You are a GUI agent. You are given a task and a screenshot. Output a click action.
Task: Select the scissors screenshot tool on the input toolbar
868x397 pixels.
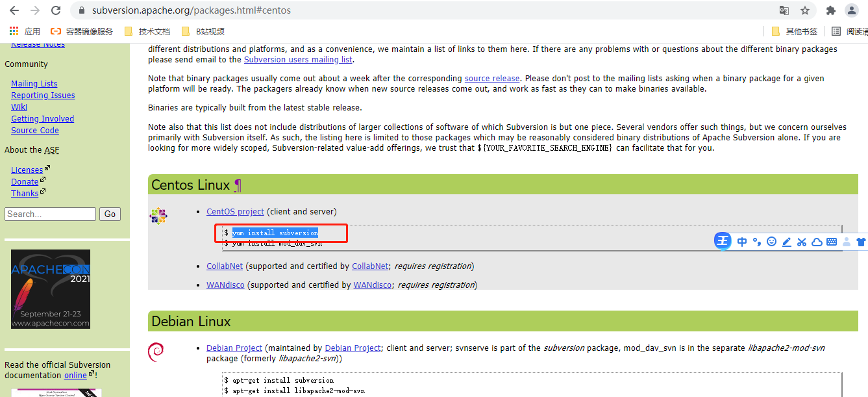(x=802, y=241)
